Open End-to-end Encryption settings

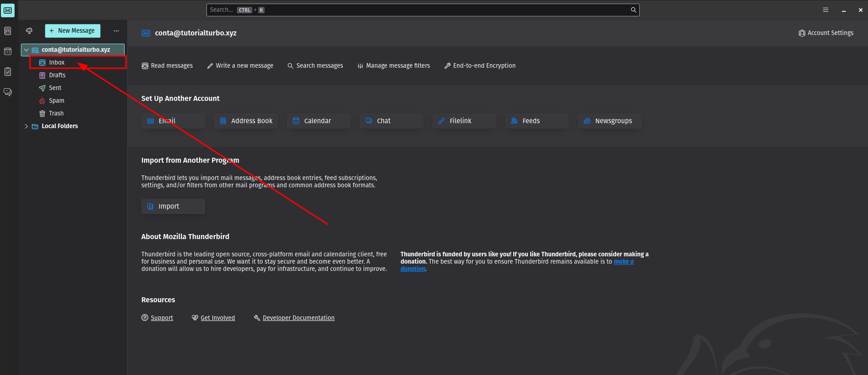(480, 66)
